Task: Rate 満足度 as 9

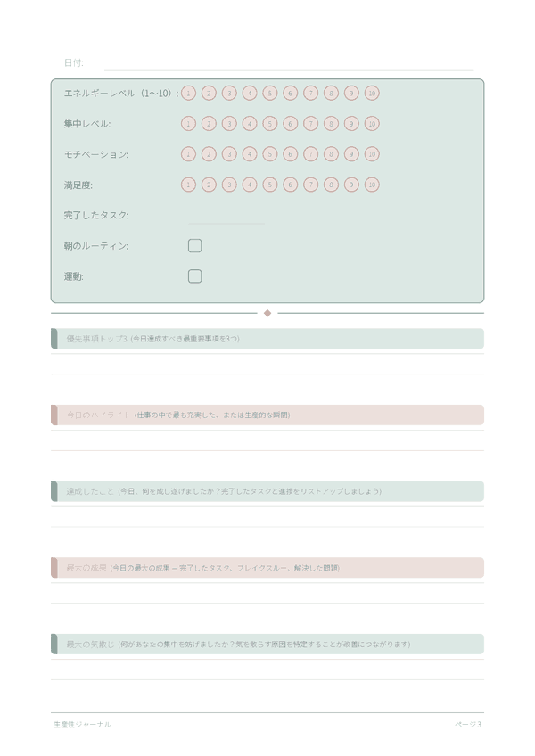Action: [x=351, y=185]
